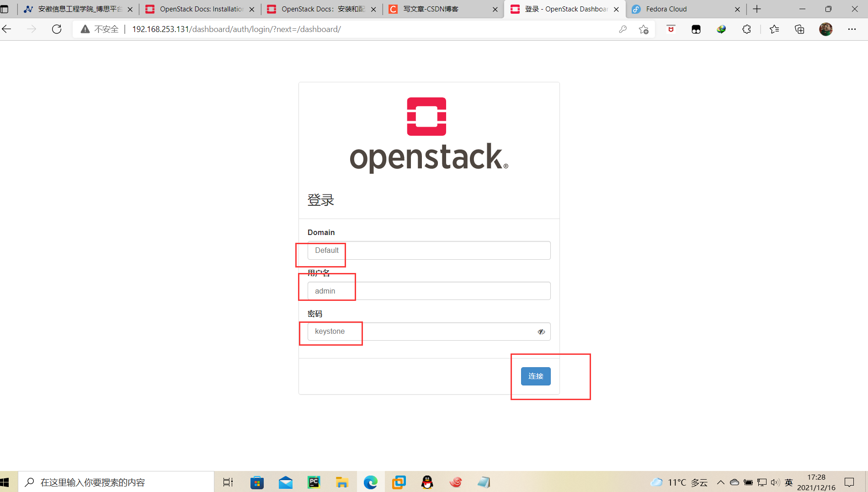The height and width of the screenshot is (492, 868).
Task: Reload the page with refresh icon
Action: click(x=57, y=29)
